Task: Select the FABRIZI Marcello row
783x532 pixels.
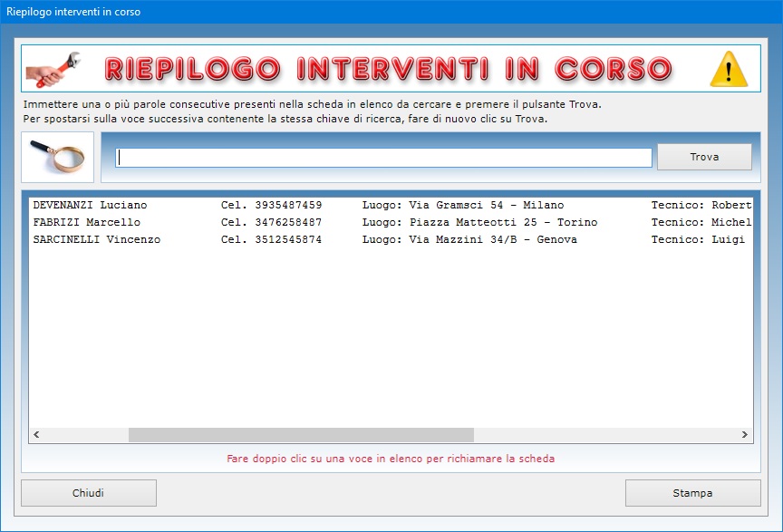Action: tap(391, 222)
